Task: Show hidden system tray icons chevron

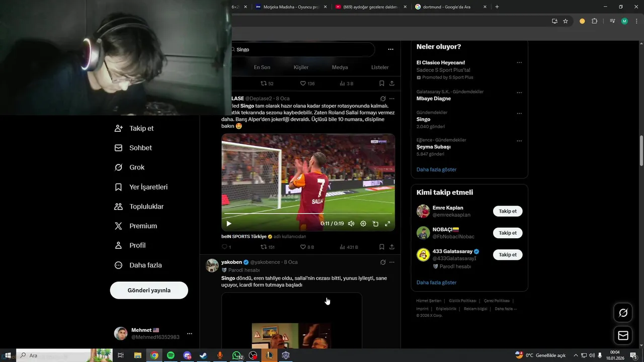Action: [576, 355]
